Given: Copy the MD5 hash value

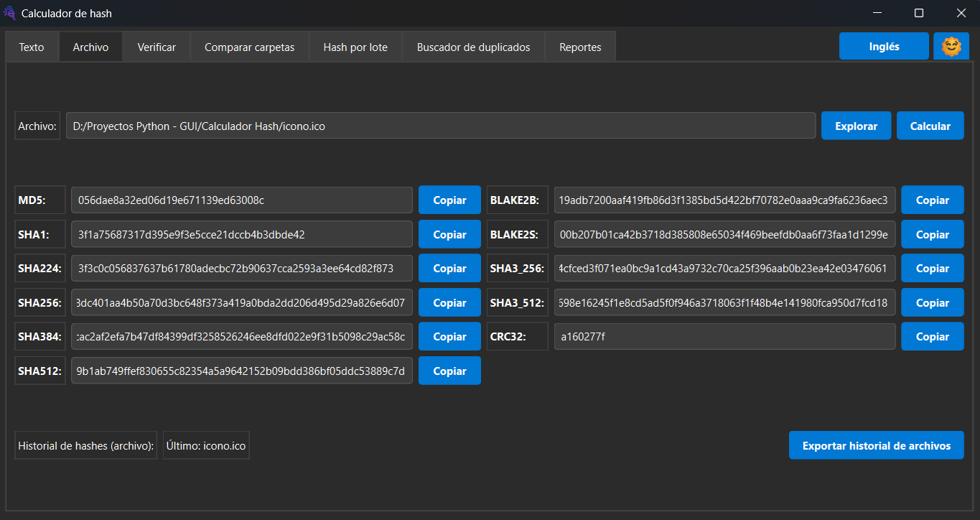Looking at the screenshot, I should [449, 200].
